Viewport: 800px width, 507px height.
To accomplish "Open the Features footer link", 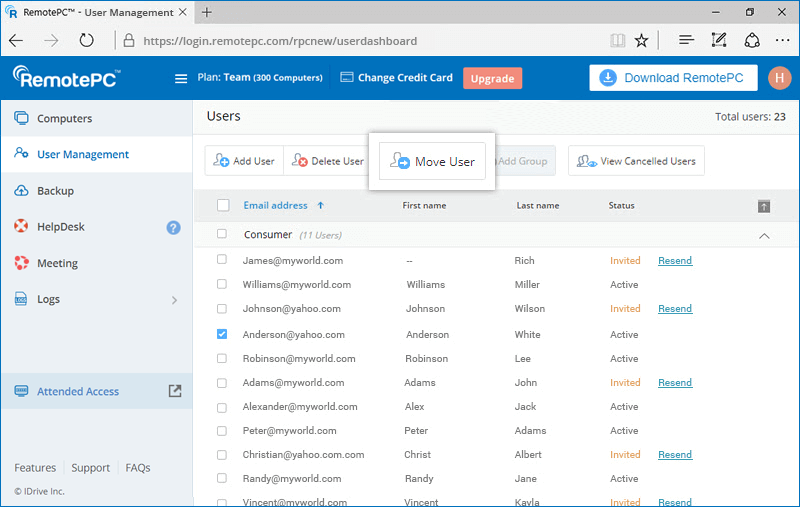I will (x=35, y=468).
